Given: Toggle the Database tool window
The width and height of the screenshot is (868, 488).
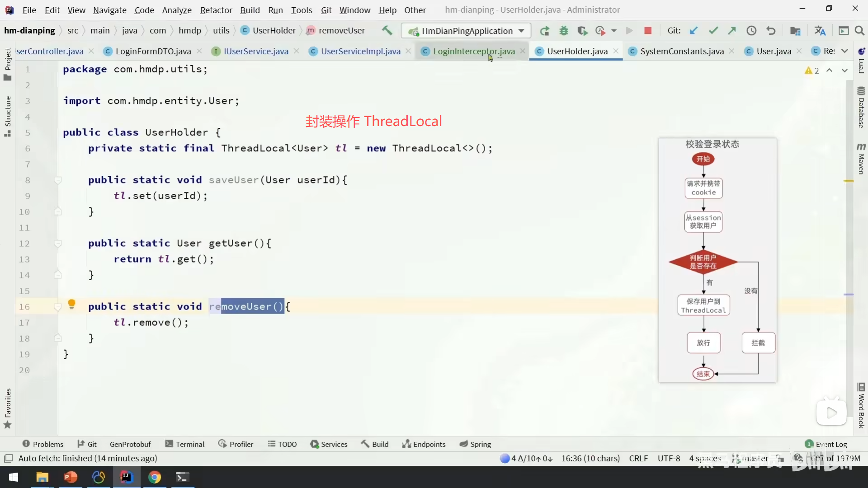Looking at the screenshot, I should click(x=861, y=108).
